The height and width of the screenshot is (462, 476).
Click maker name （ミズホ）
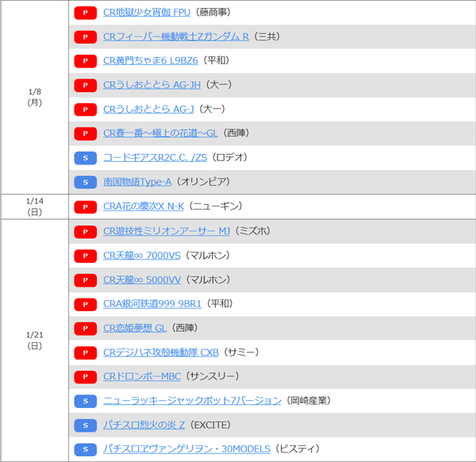click(x=252, y=232)
